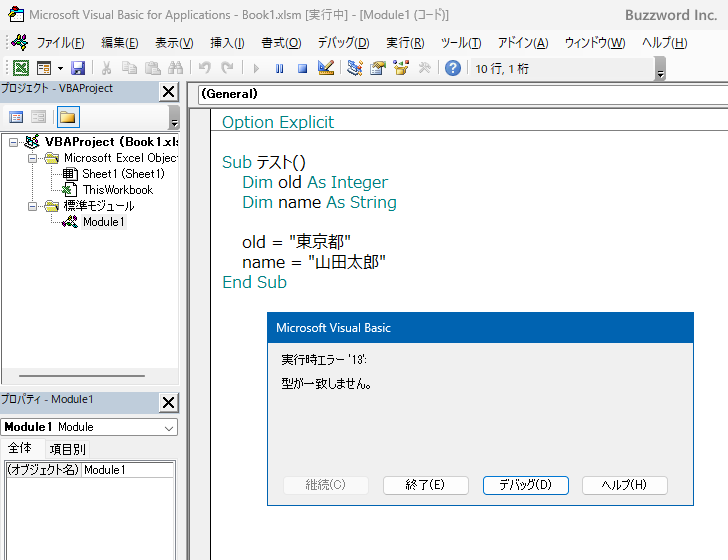Click the Run Sub play icon
728x560 pixels.
click(256, 69)
